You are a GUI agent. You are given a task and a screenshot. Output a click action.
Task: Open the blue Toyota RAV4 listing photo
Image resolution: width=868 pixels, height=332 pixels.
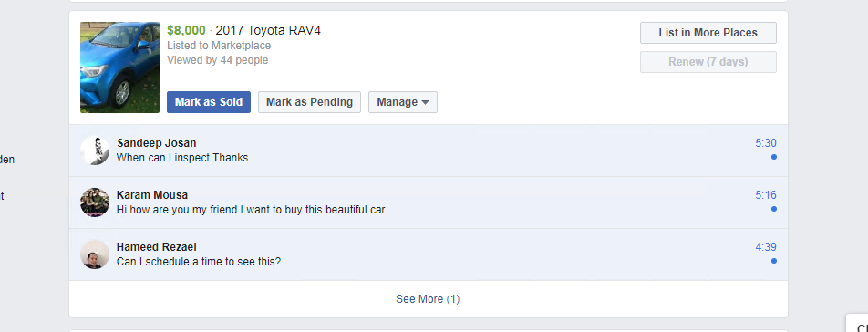(x=119, y=67)
